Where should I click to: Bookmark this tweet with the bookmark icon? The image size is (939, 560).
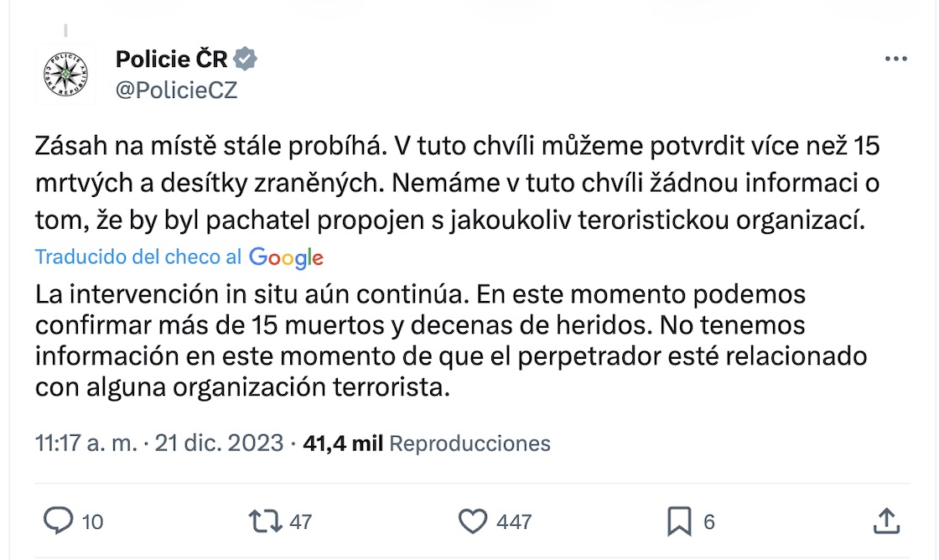678,521
